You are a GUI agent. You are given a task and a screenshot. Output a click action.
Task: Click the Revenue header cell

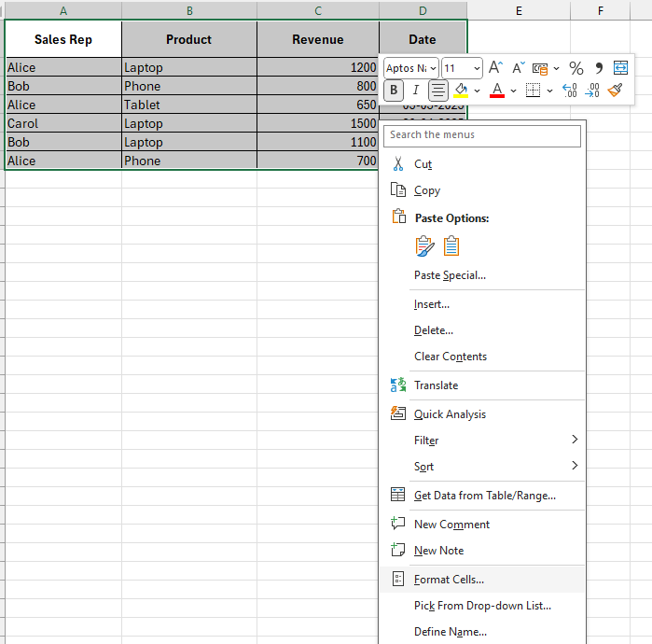(x=318, y=39)
